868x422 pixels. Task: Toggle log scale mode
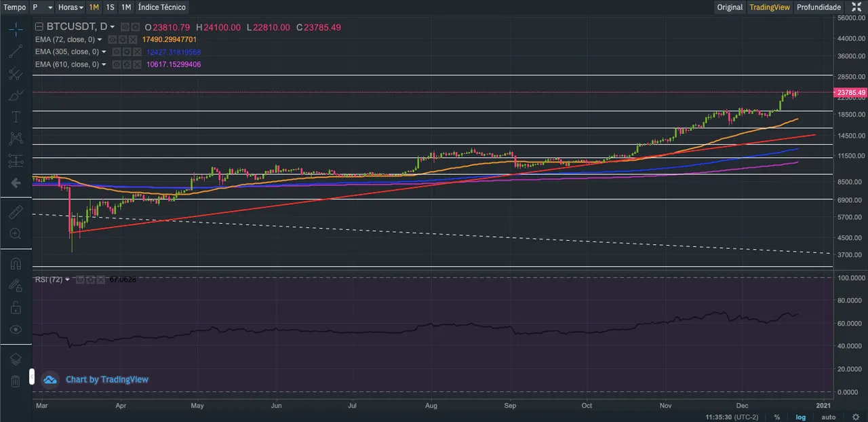coord(801,417)
